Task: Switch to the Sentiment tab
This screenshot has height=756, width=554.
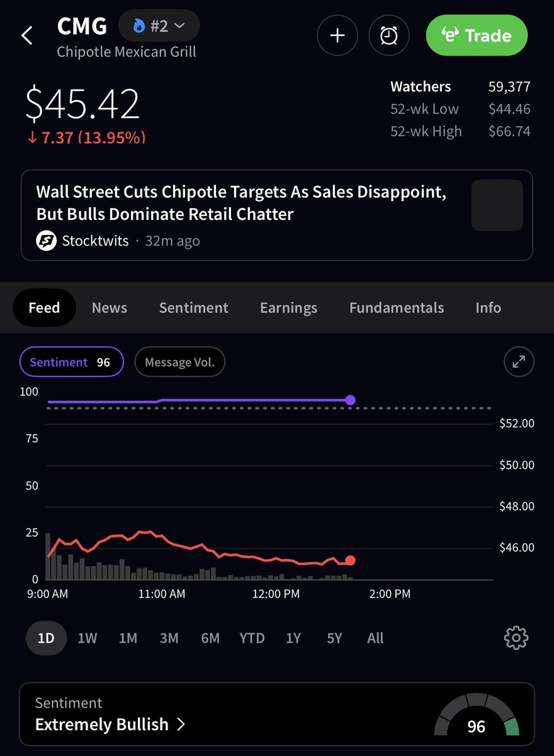Action: [x=194, y=308]
